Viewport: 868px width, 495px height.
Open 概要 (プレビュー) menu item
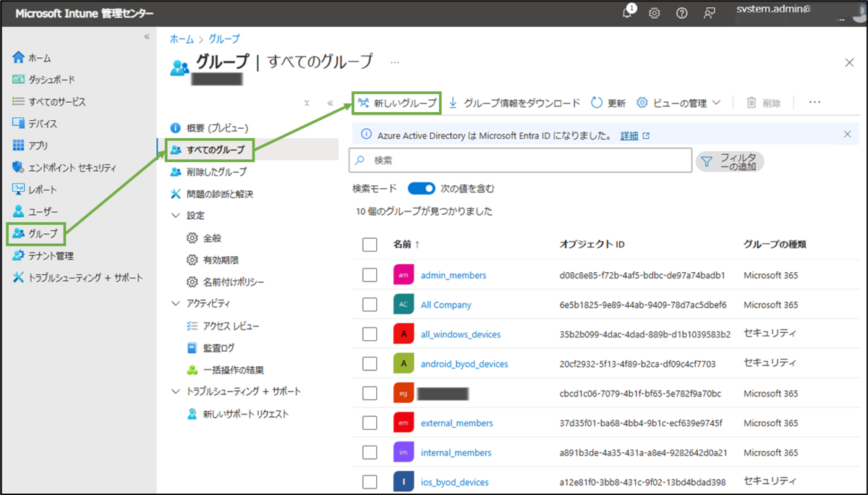point(210,128)
